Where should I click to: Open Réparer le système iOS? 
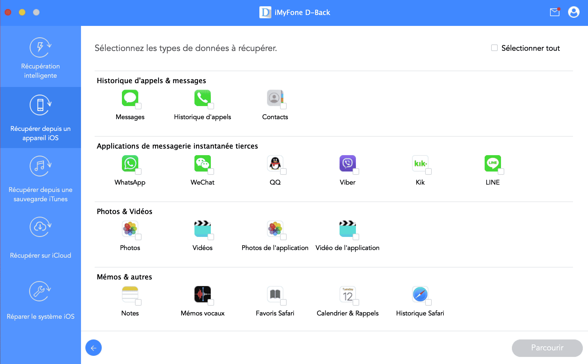(41, 301)
